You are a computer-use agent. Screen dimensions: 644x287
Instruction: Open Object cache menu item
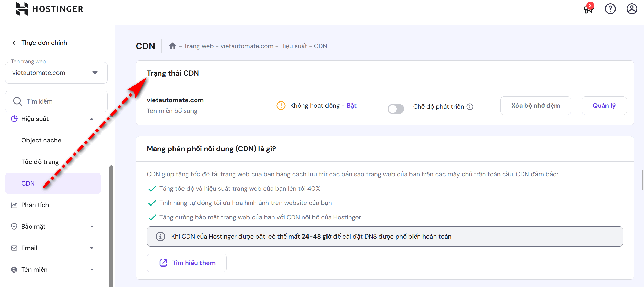coord(41,140)
